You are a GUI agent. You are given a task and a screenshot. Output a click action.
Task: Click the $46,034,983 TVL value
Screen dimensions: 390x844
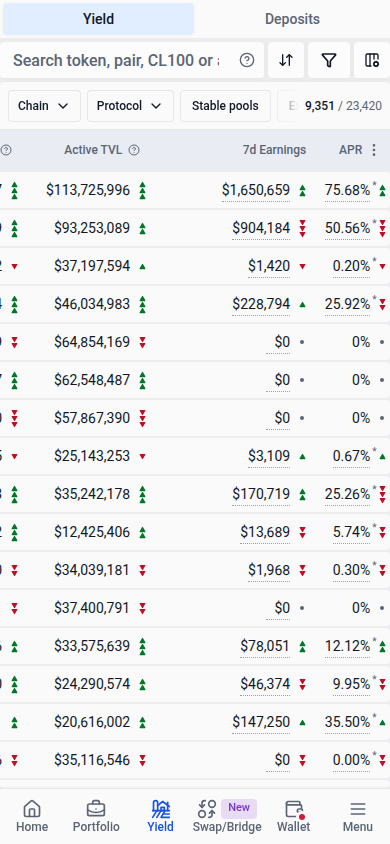[x=92, y=304]
